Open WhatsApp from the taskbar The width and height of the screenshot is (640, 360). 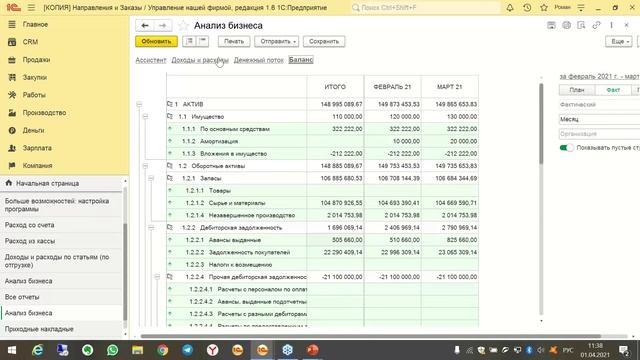pos(112,350)
